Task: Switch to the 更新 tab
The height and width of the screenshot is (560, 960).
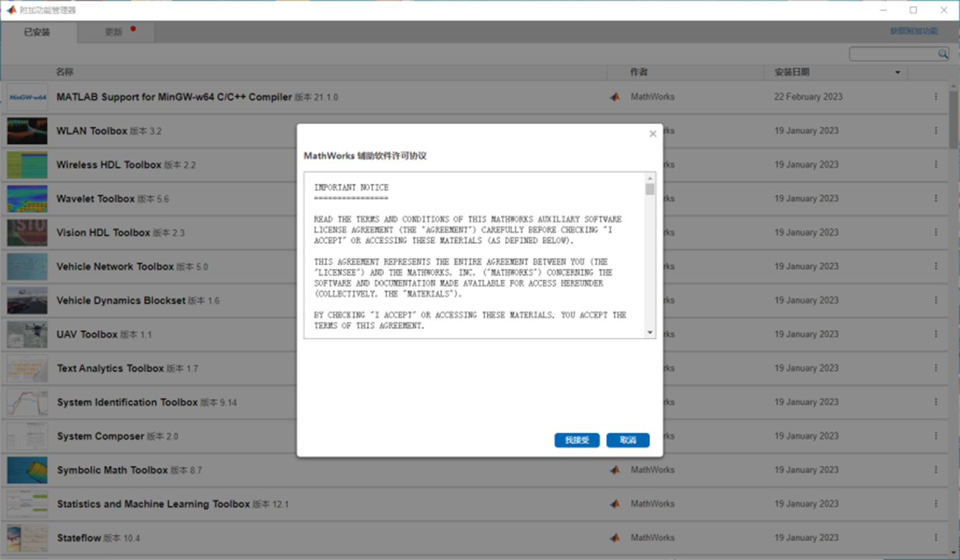Action: [114, 32]
